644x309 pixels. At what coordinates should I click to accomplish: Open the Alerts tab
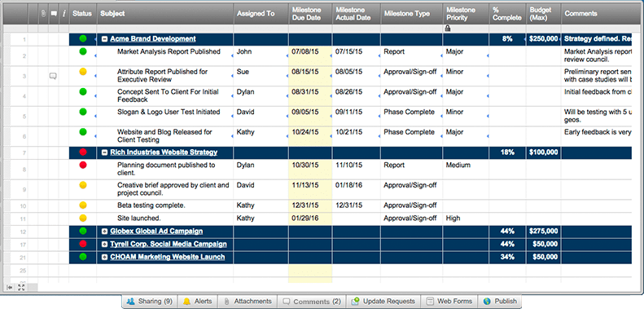(x=197, y=301)
